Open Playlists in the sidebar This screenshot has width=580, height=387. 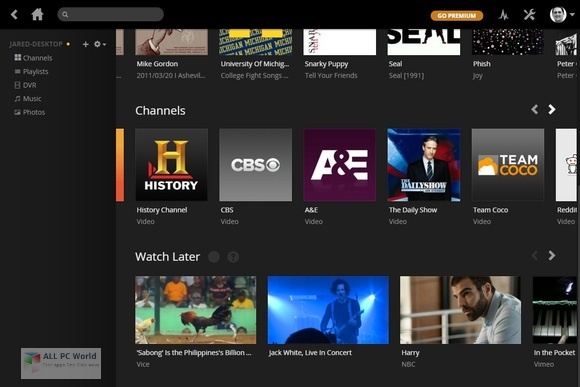[x=31, y=71]
